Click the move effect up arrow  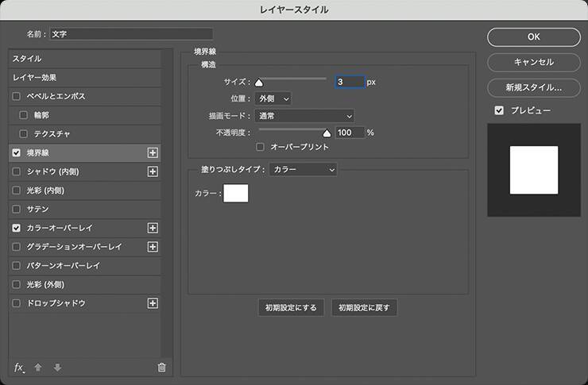point(37,367)
